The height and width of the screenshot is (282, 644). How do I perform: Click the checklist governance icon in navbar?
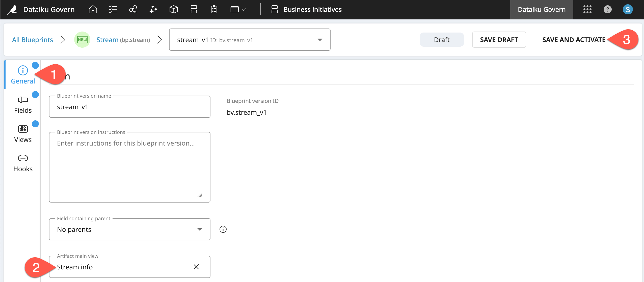pyautogui.click(x=113, y=10)
